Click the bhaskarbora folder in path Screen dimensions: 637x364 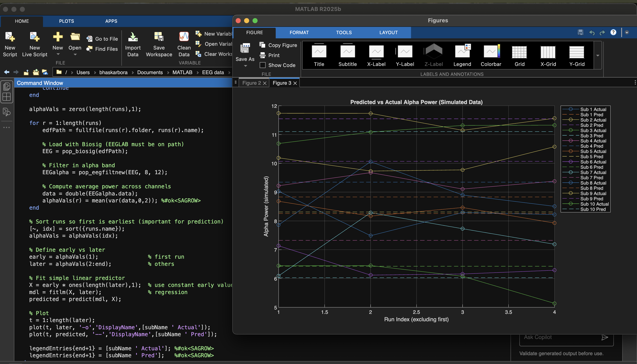(x=113, y=72)
